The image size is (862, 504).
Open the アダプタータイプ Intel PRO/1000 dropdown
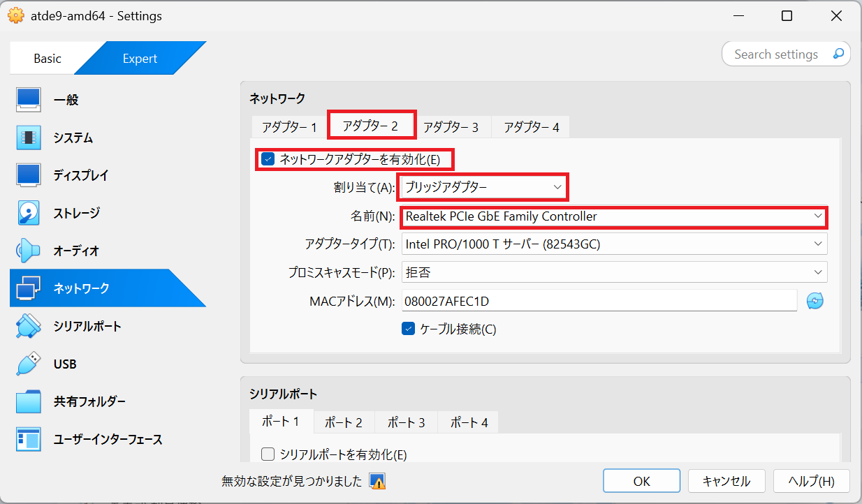(615, 244)
